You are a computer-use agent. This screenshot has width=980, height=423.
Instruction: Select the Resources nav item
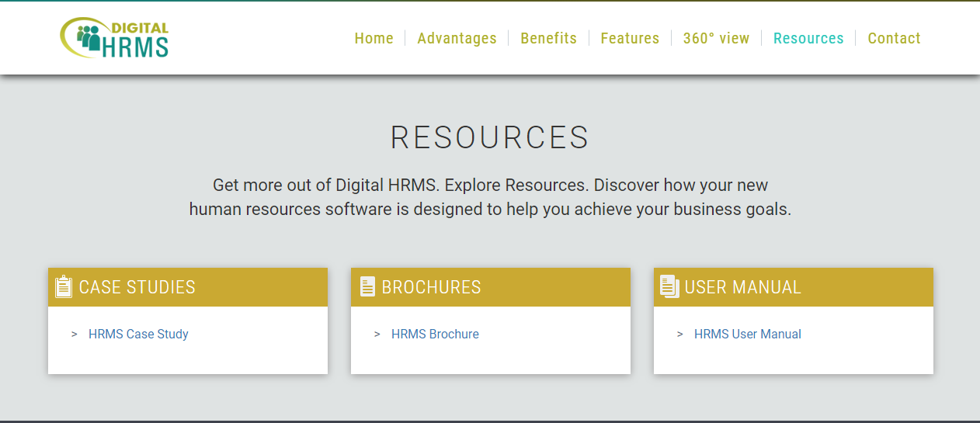coord(808,38)
